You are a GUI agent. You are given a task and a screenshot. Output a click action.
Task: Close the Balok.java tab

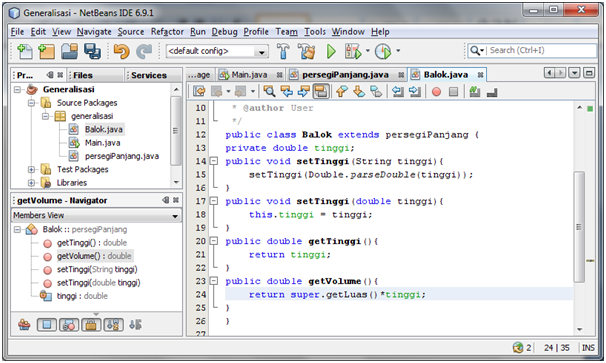tap(480, 75)
